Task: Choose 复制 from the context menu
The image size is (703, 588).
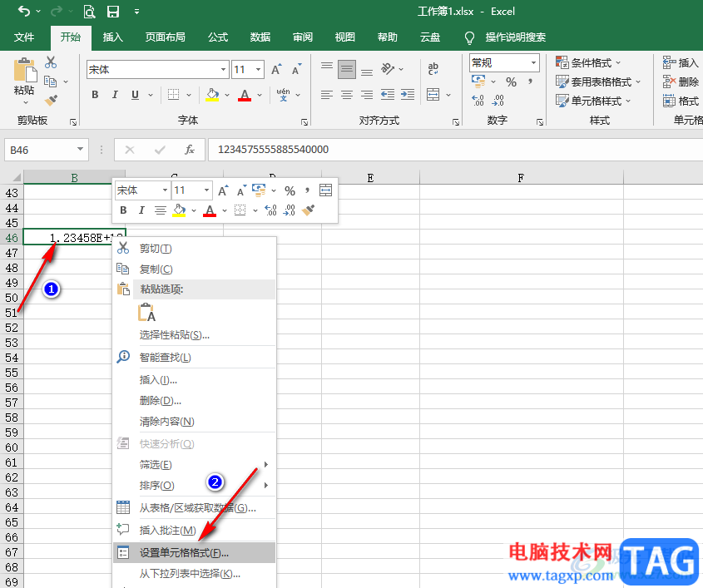Action: [194, 269]
